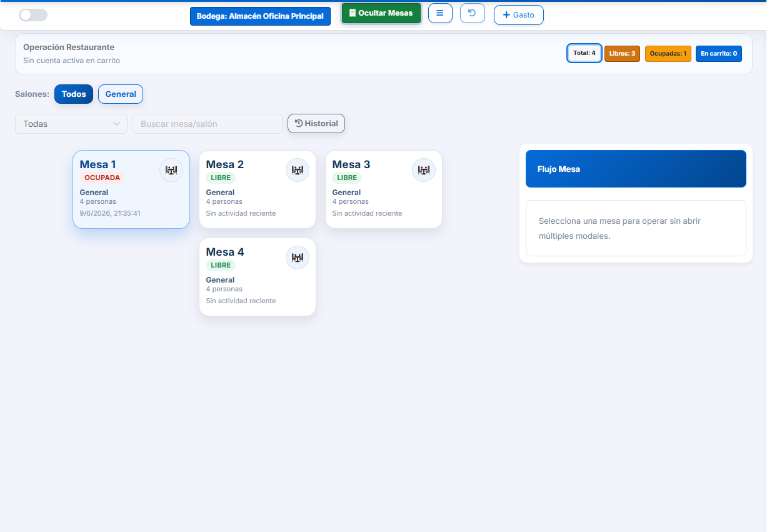Click the chevron arrow in Todas combo box
Viewport: 767px width, 532px height.
pyautogui.click(x=116, y=124)
